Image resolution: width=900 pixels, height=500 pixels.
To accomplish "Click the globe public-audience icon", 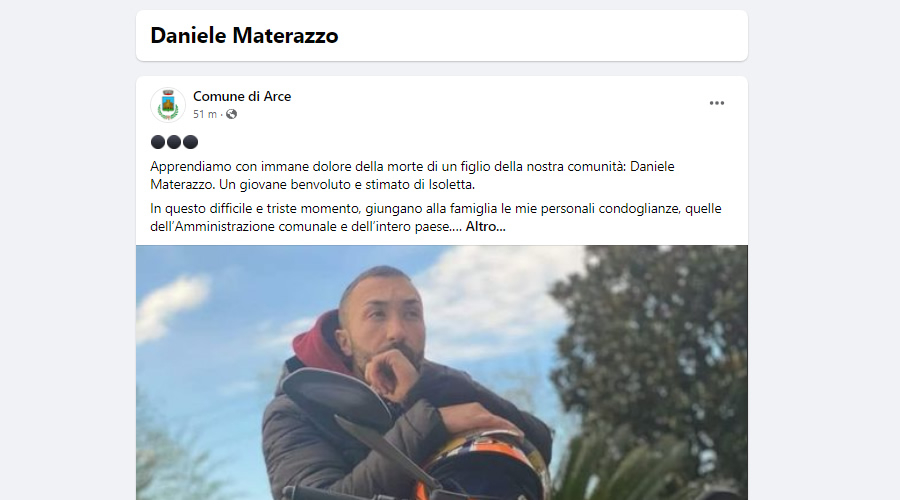I will [231, 114].
